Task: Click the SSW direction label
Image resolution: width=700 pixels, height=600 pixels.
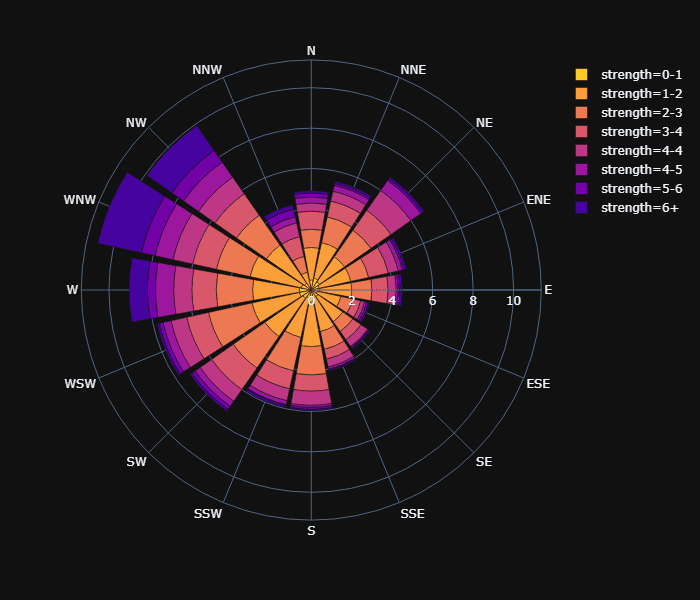Action: click(208, 514)
